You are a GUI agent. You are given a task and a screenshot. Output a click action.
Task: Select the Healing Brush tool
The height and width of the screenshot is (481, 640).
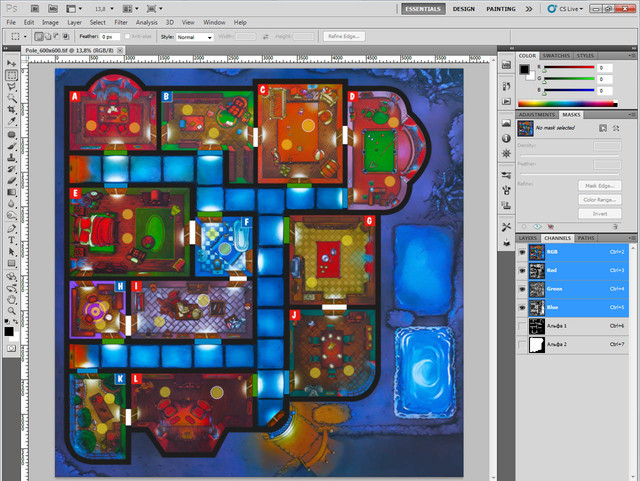tap(11, 135)
